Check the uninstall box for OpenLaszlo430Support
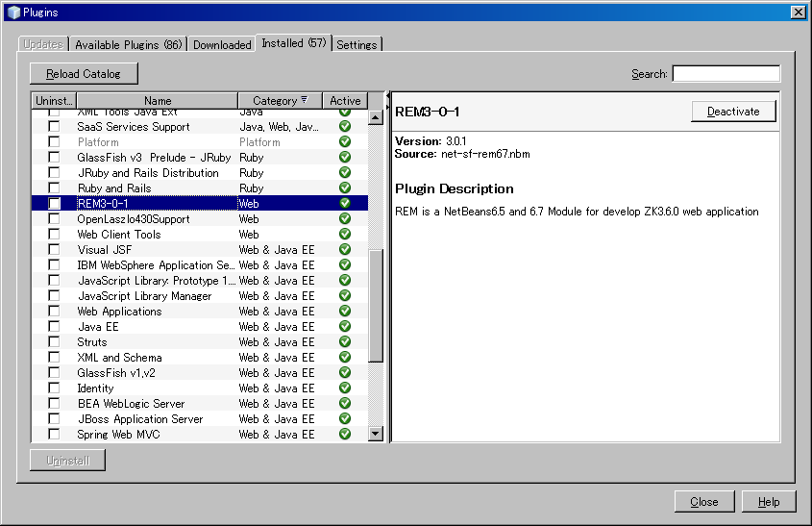 pos(54,218)
